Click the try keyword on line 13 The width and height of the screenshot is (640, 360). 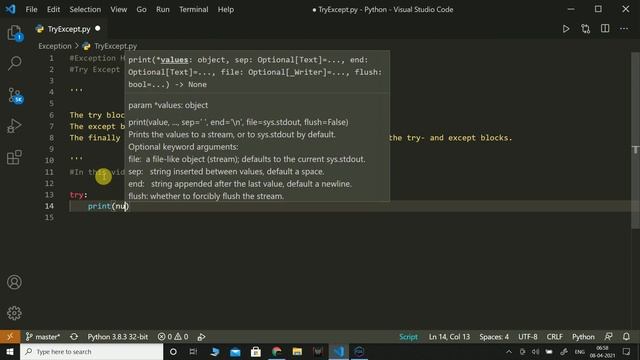pyautogui.click(x=76, y=195)
